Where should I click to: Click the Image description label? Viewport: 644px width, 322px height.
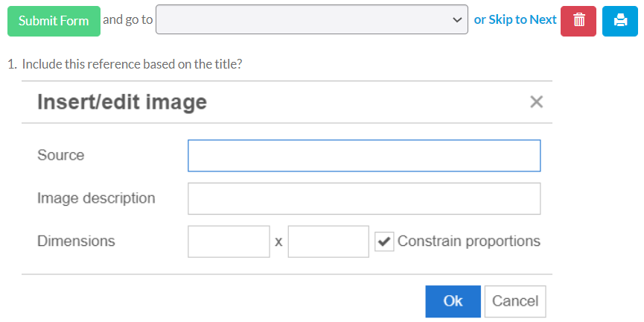point(96,198)
